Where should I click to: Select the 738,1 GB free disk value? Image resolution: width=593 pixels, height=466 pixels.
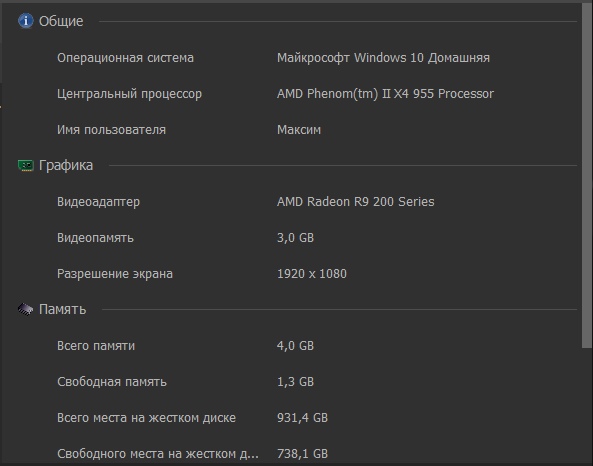point(302,454)
